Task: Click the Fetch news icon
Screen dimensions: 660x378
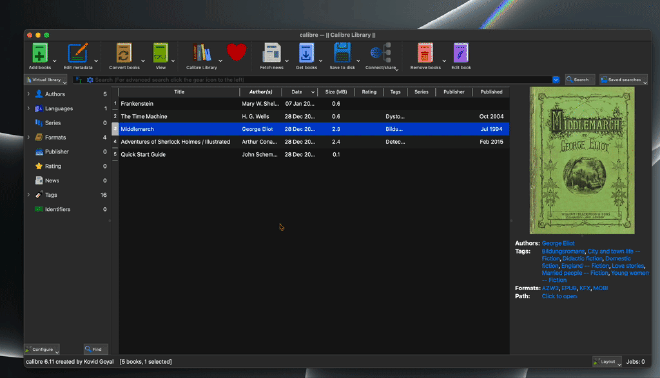Action: (x=271, y=53)
